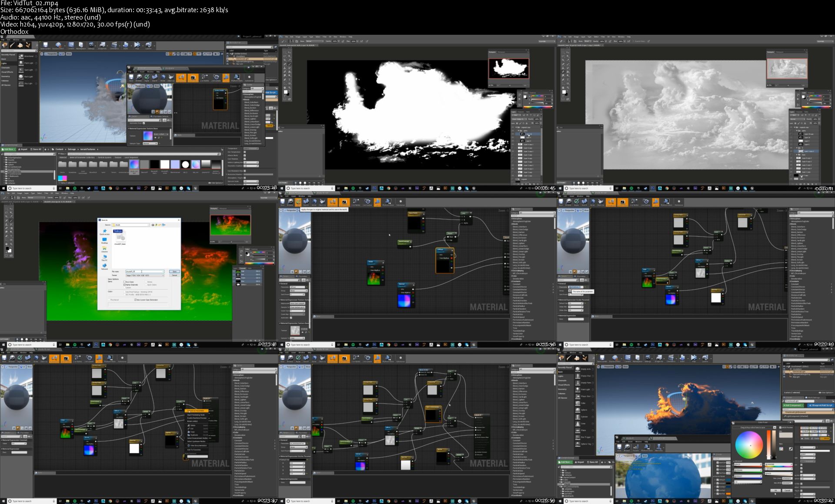The width and height of the screenshot is (835, 504).
Task: In 00:03:28 placement panel, select Lights category
Action: 4,63
